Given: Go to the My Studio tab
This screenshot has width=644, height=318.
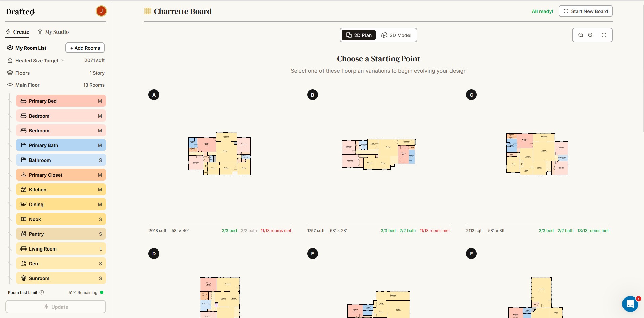Looking at the screenshot, I should pyautogui.click(x=53, y=32).
